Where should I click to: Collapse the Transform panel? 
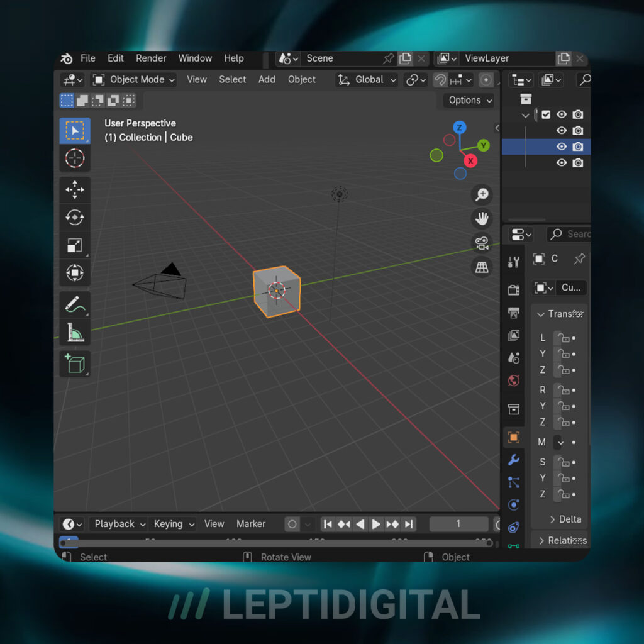pyautogui.click(x=559, y=314)
